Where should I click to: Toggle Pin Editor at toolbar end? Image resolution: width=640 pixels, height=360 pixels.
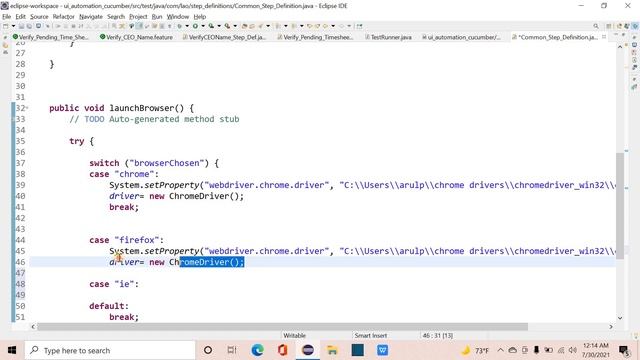(x=359, y=26)
